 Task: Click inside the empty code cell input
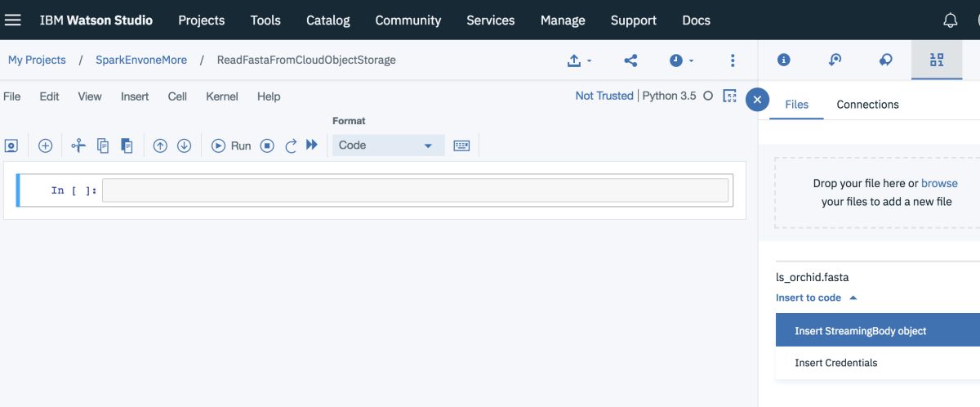pyautogui.click(x=415, y=190)
